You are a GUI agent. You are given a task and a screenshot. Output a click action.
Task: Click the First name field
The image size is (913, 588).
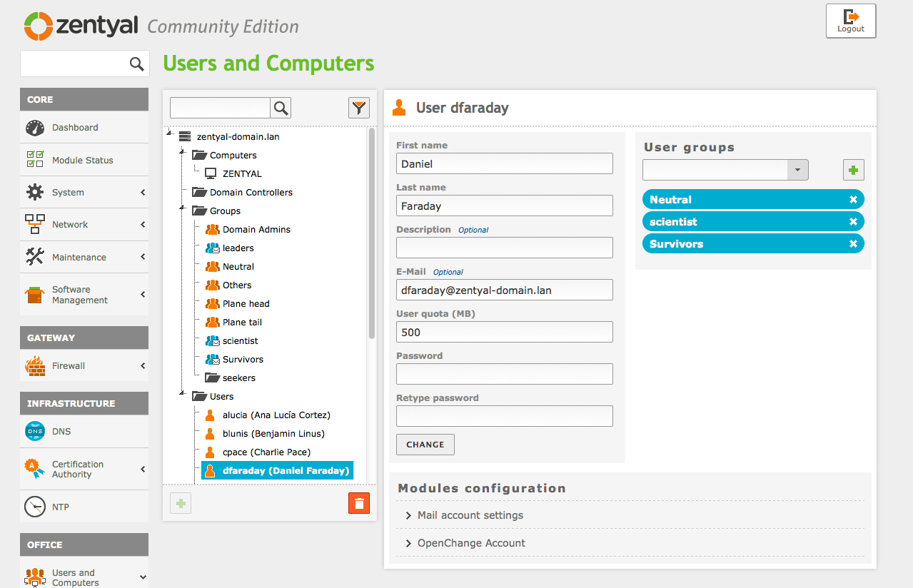[x=505, y=163]
